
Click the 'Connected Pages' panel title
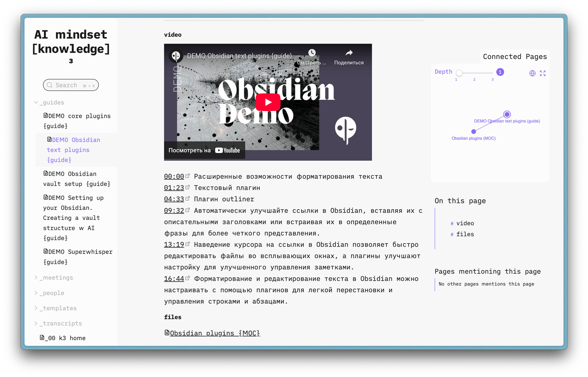(x=515, y=57)
